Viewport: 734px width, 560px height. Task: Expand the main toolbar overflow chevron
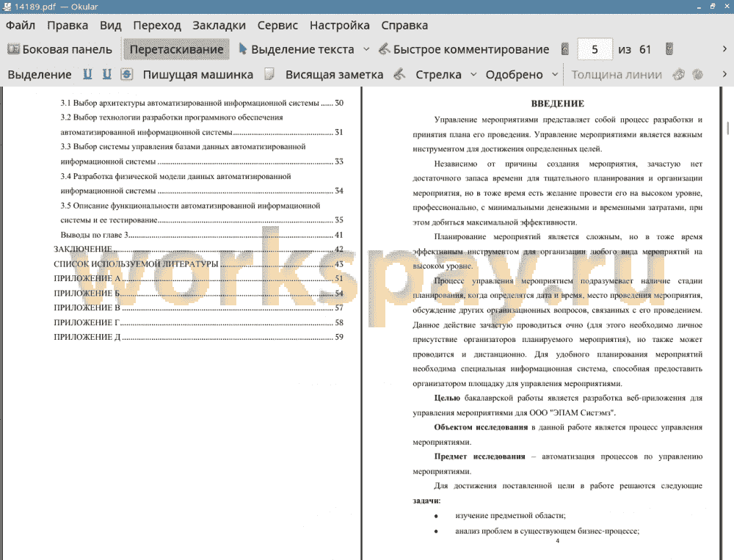pos(724,49)
